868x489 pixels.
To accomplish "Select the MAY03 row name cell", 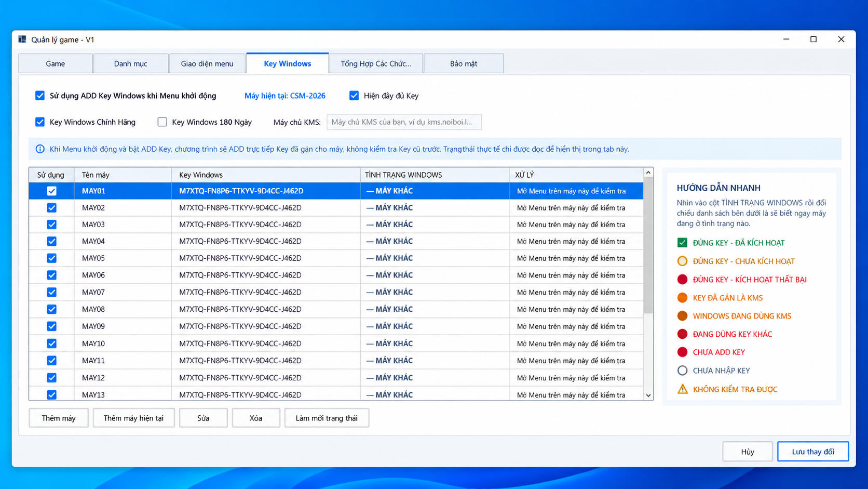I will (123, 224).
